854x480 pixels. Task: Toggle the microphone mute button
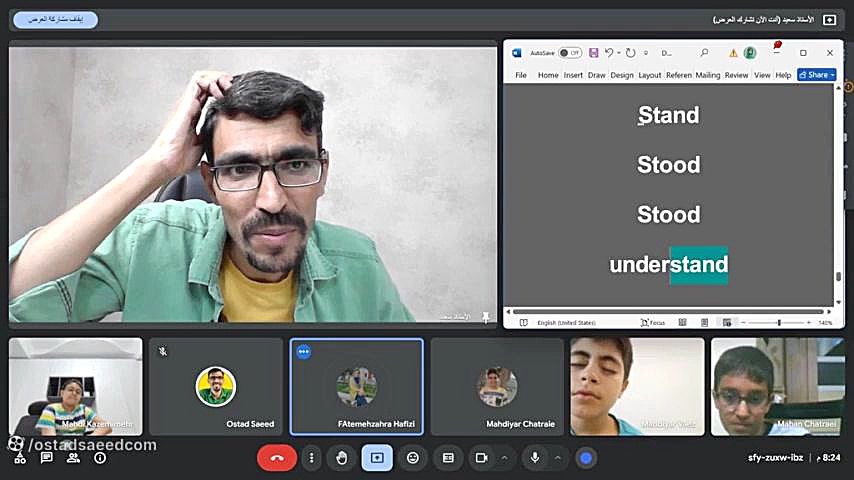pos(535,458)
